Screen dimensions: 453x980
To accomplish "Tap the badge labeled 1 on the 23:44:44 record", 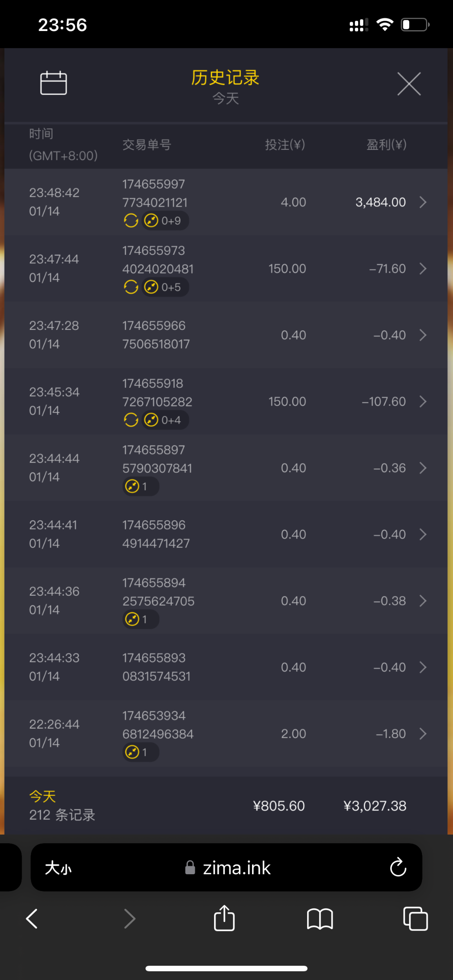I will click(141, 487).
